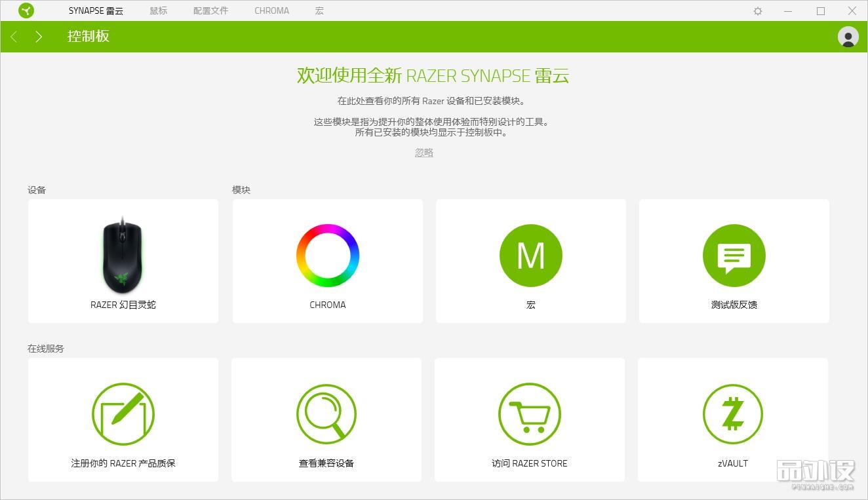The image size is (868, 500).
Task: Maximize the Synapse window
Action: (x=820, y=11)
